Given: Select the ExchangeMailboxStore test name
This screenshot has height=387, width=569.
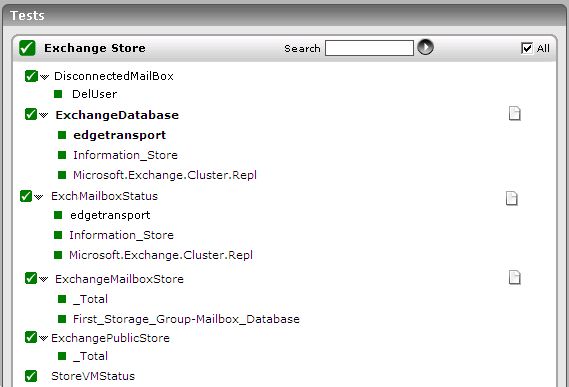Looking at the screenshot, I should [x=119, y=279].
